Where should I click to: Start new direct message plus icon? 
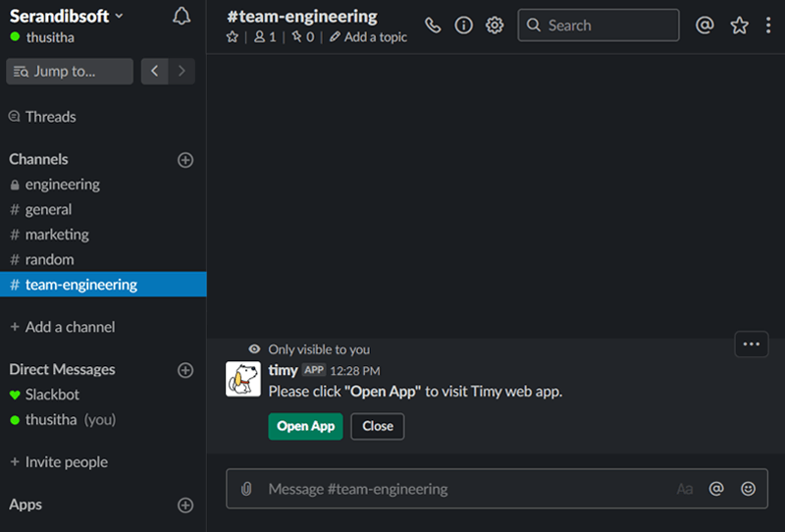(185, 370)
